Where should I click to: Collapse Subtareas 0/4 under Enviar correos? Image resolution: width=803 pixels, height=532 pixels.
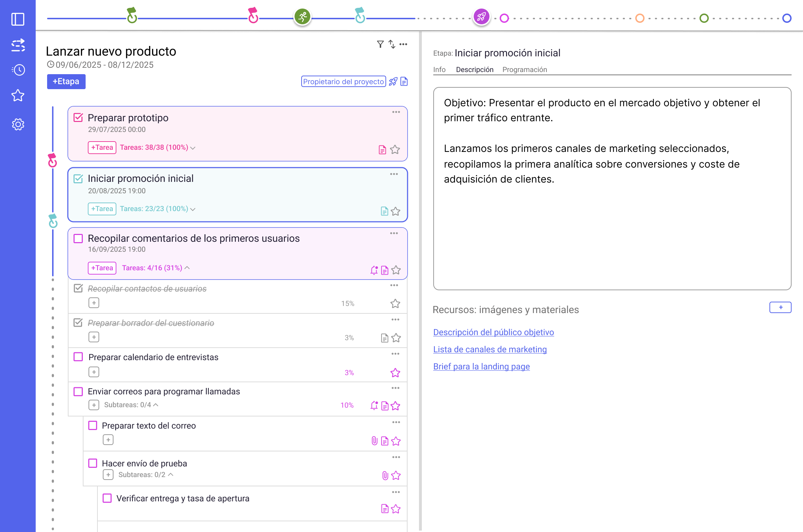(156, 405)
